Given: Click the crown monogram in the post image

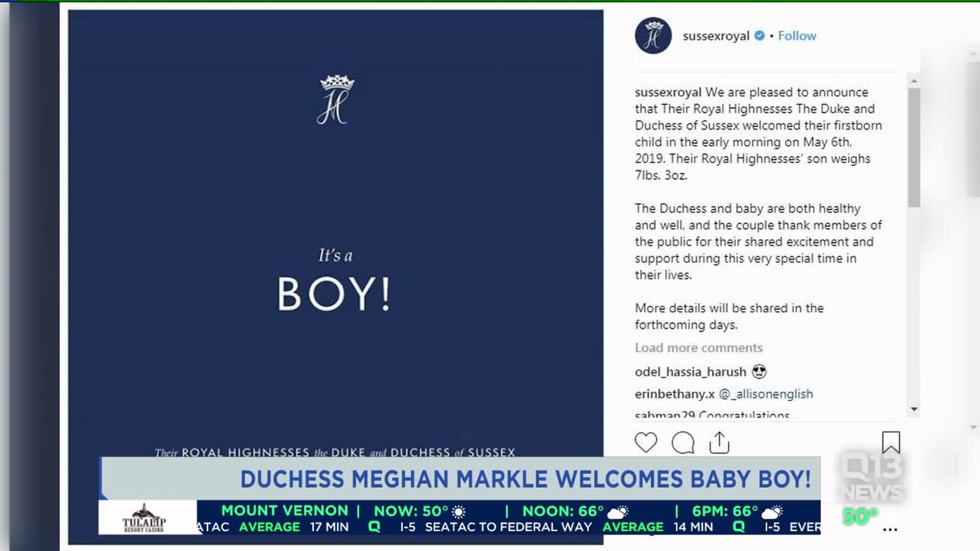Looking at the screenshot, I should click(x=335, y=100).
